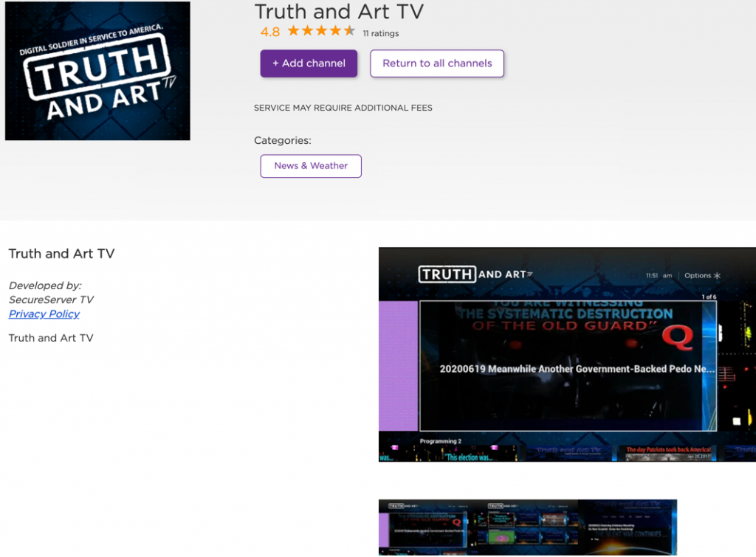Click the Truth and Art TV page title
The height and width of the screenshot is (557, 756).
(x=339, y=12)
